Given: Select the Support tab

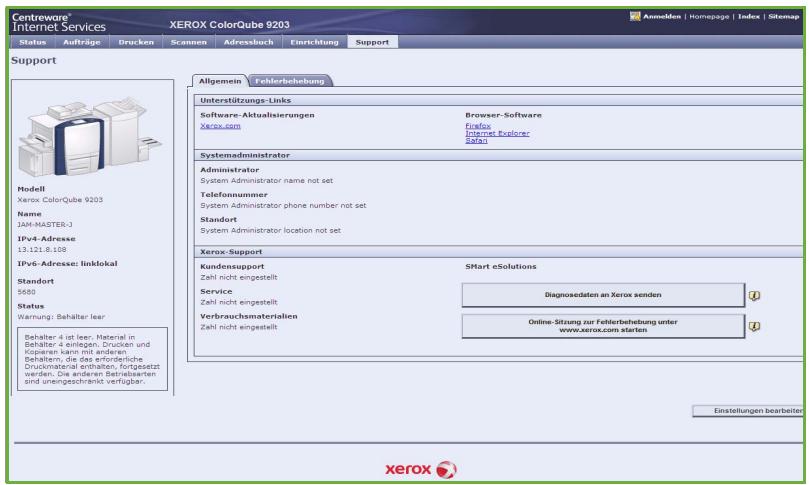Looking at the screenshot, I should [x=372, y=42].
